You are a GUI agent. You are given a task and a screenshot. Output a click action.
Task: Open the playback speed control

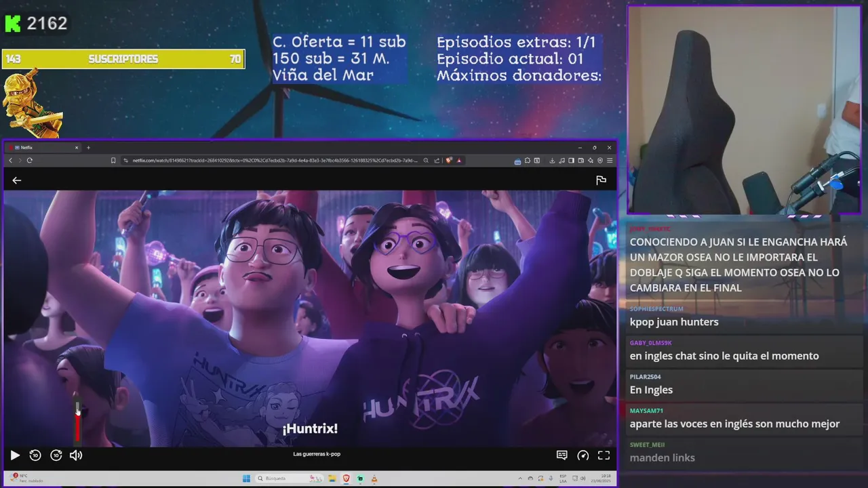pyautogui.click(x=583, y=455)
